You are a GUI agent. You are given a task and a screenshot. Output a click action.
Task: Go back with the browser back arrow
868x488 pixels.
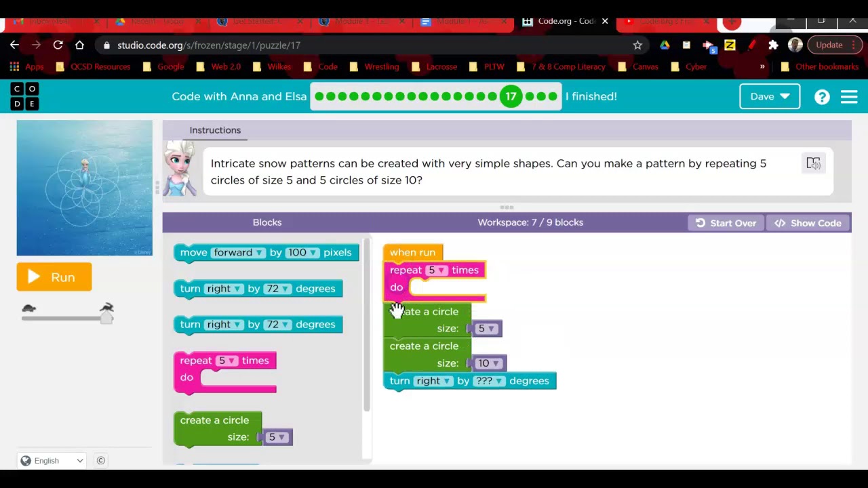(14, 45)
